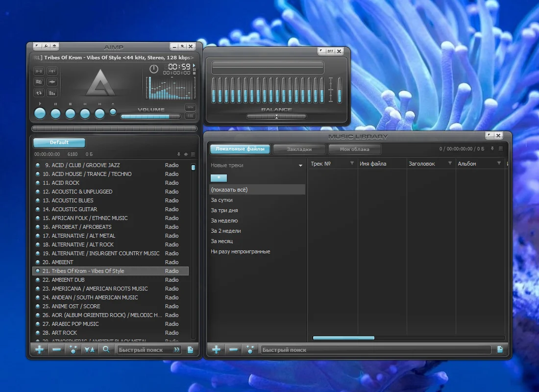Click the visualization bars icon button
This screenshot has width=539, height=392.
52,93
